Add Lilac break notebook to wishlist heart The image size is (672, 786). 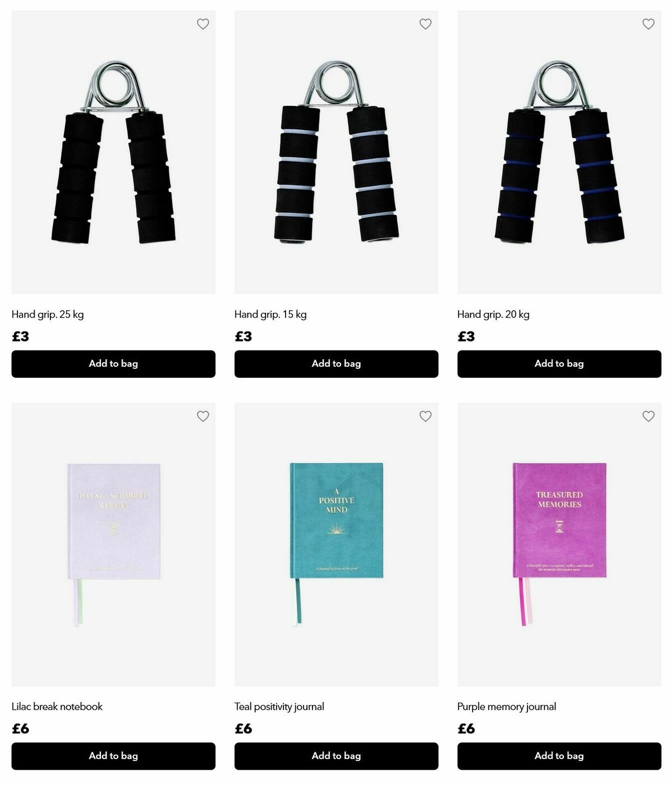(x=203, y=416)
